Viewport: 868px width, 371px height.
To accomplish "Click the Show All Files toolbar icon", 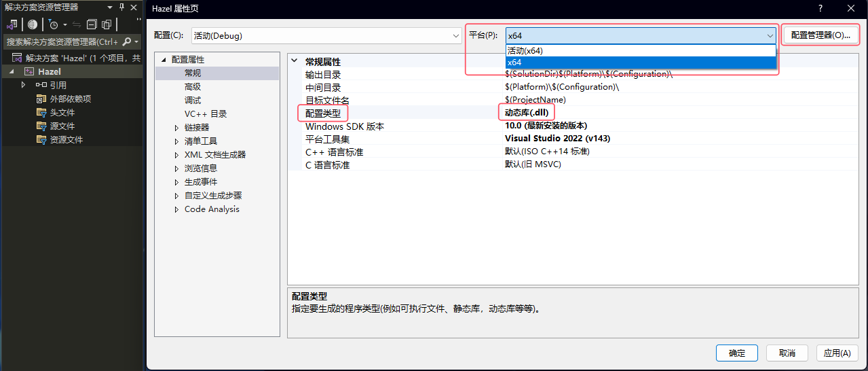I will (107, 24).
